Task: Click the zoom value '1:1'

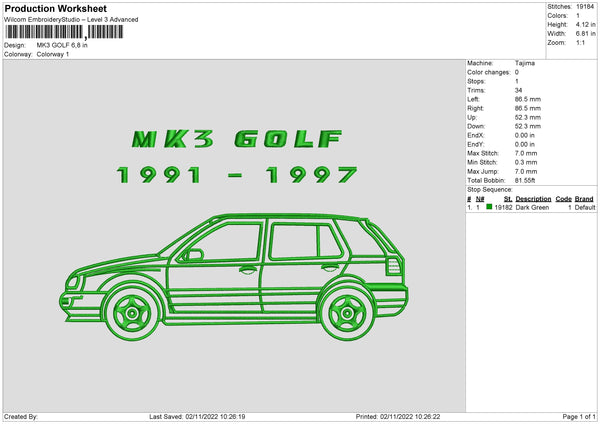Action: 580,42
